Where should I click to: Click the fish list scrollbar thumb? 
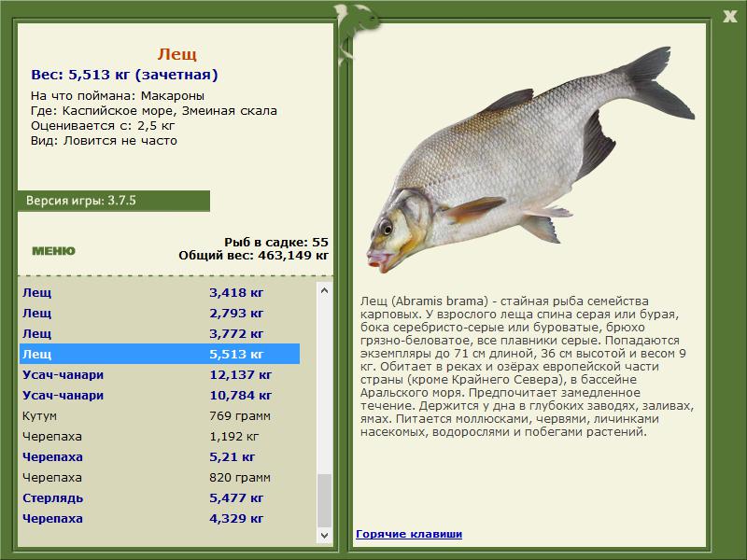pos(324,500)
